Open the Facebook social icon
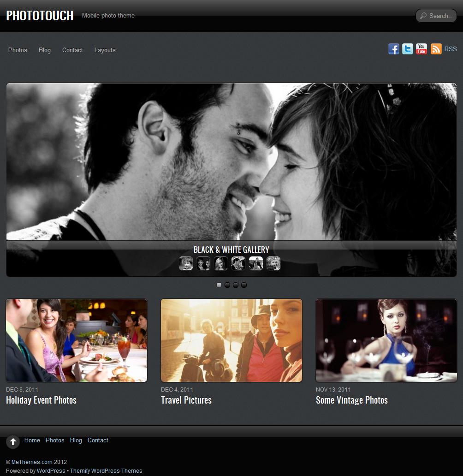The width and height of the screenshot is (463, 476). pos(393,49)
